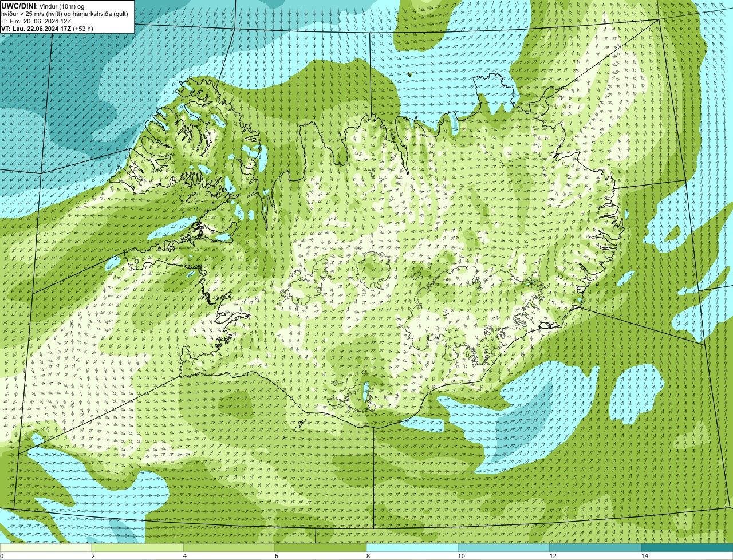The height and width of the screenshot is (560, 733).
Task: Click the legend tick label "6"
Action: tap(276, 556)
